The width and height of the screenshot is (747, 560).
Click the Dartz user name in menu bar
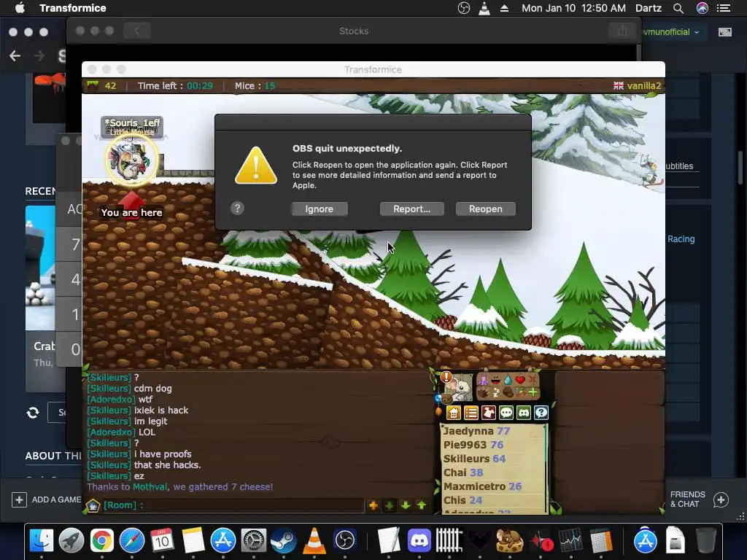tap(649, 8)
